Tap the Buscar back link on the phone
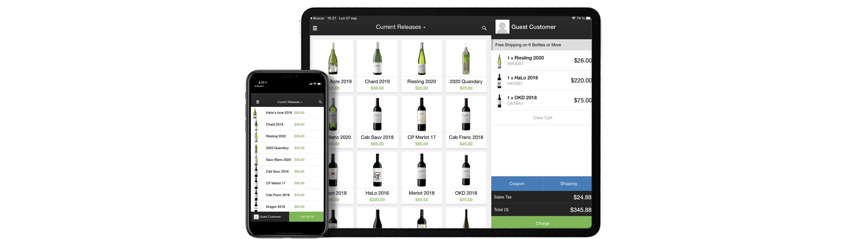The image size is (868, 239). click(259, 86)
